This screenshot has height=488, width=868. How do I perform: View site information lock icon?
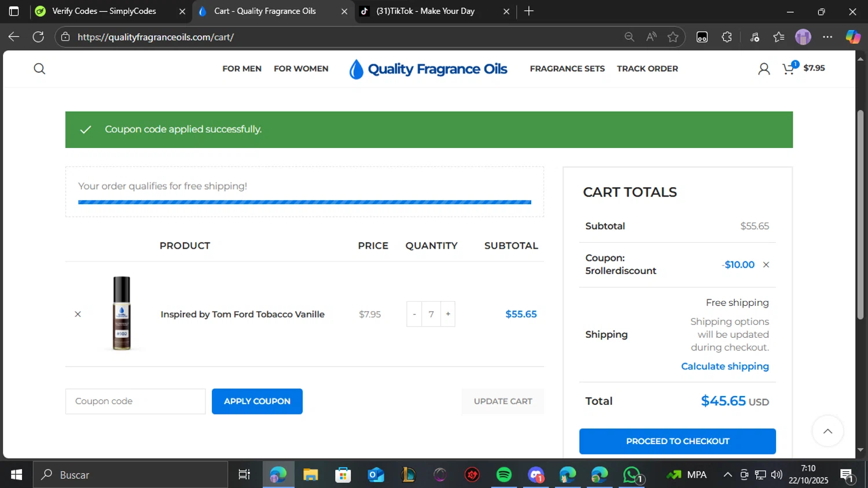pyautogui.click(x=65, y=37)
